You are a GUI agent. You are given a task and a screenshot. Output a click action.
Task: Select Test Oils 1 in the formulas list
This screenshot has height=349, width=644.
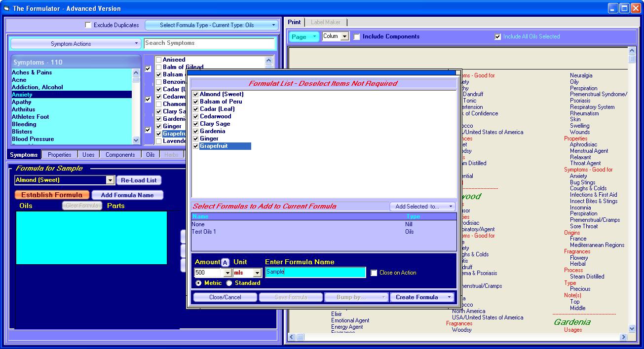click(x=206, y=231)
